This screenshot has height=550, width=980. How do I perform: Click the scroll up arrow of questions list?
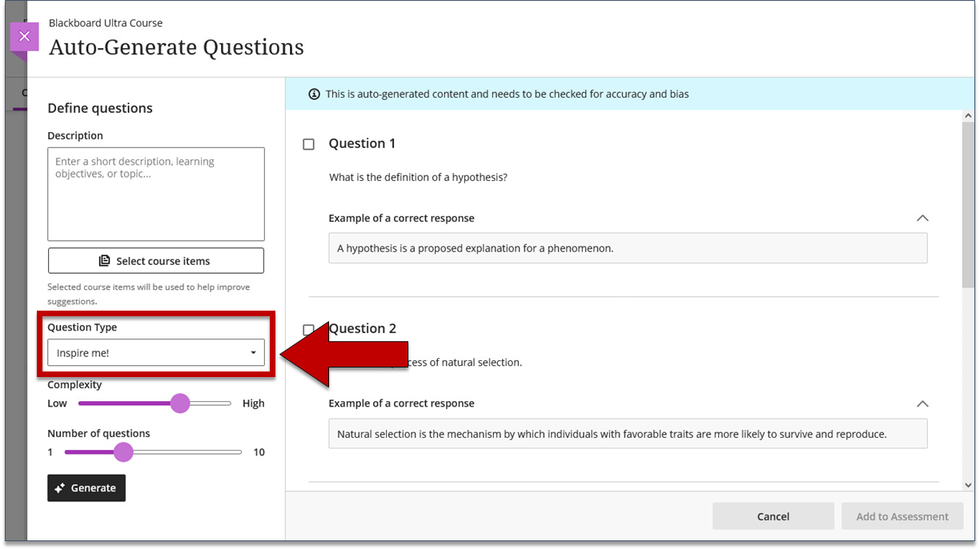tap(968, 117)
